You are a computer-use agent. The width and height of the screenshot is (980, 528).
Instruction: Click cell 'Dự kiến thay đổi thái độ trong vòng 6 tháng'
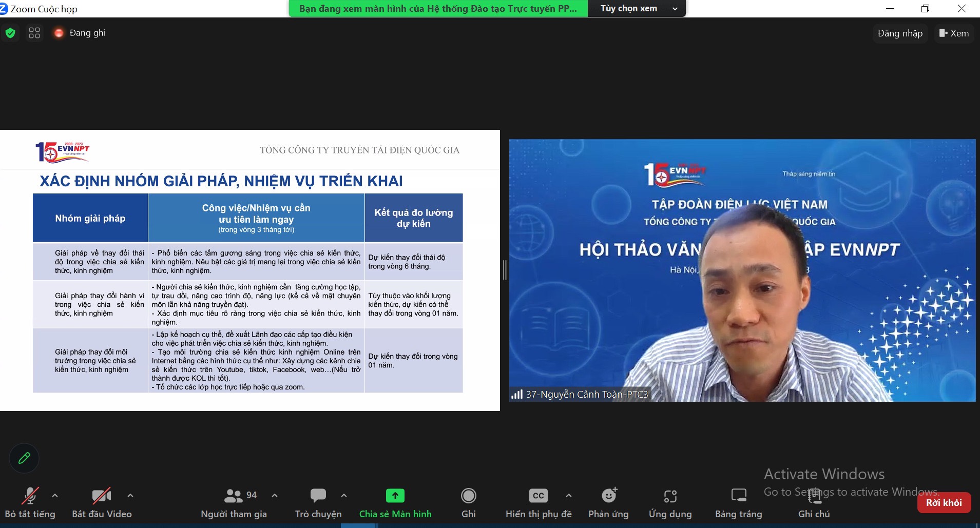click(414, 262)
